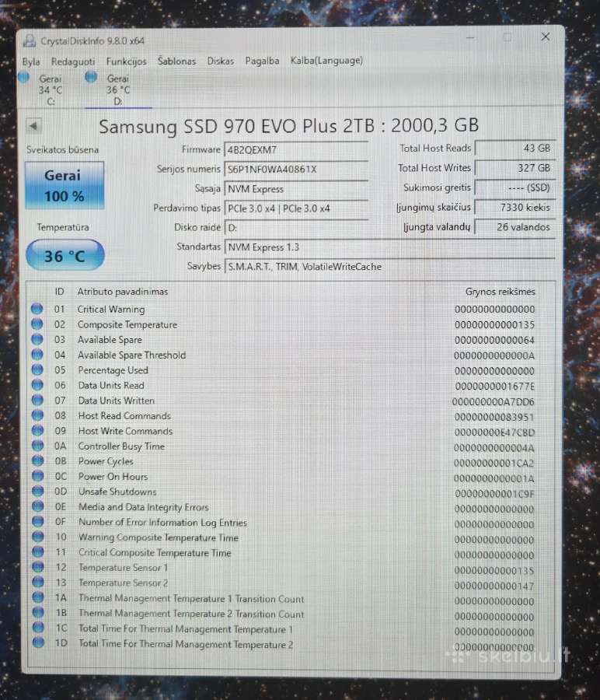Click the Total Host Writes value 327 GB
Screen dimensions: 600x700
(515, 168)
